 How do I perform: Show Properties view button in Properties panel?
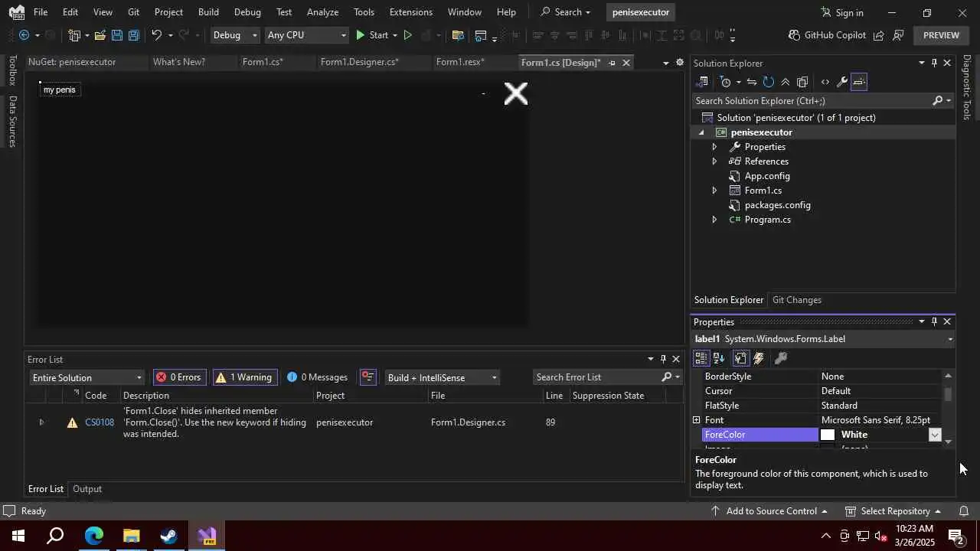(x=740, y=358)
